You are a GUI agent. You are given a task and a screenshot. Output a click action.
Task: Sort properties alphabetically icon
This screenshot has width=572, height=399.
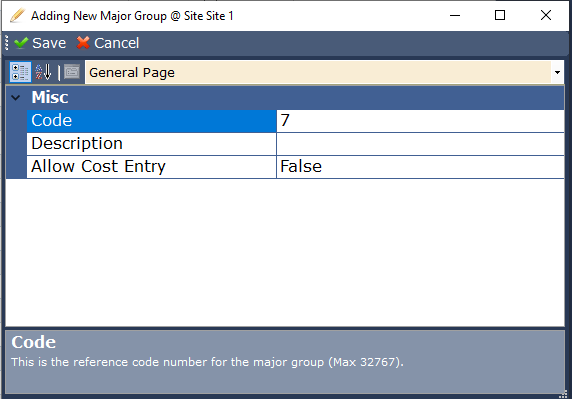43,72
